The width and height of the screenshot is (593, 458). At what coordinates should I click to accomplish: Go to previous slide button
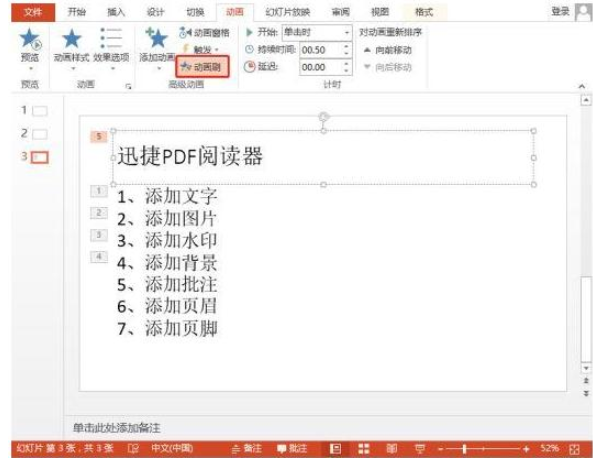[586, 381]
